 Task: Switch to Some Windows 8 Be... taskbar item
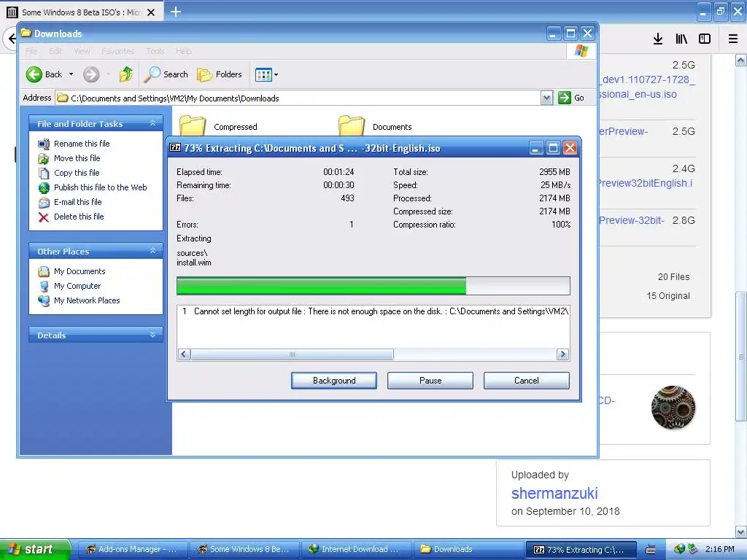pyautogui.click(x=244, y=549)
